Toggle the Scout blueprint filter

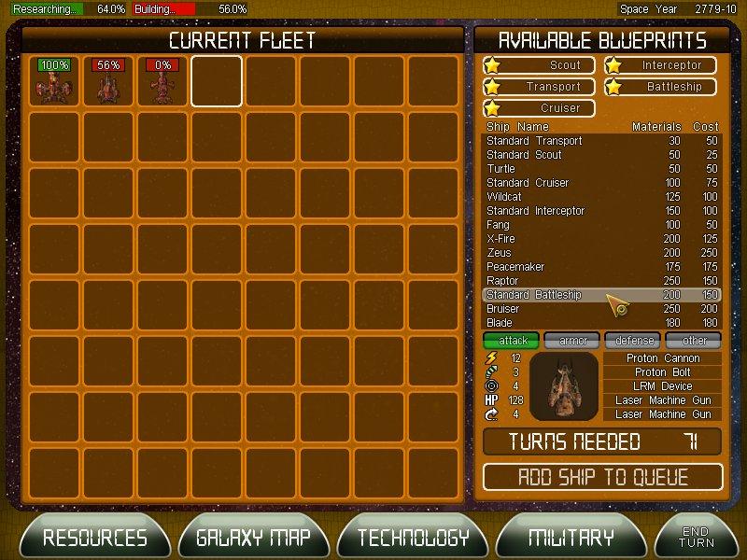point(539,65)
